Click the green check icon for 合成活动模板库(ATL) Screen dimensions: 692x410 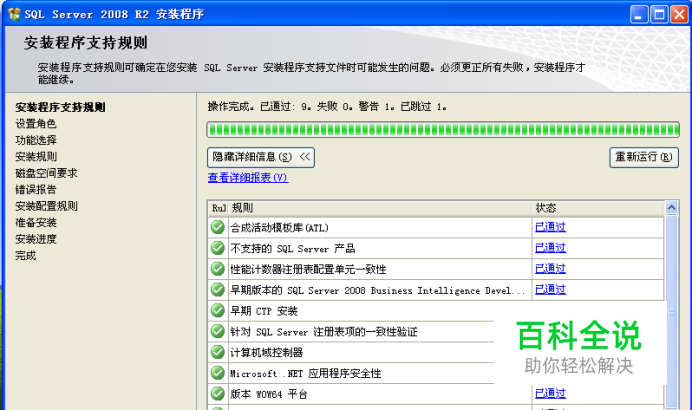click(217, 227)
